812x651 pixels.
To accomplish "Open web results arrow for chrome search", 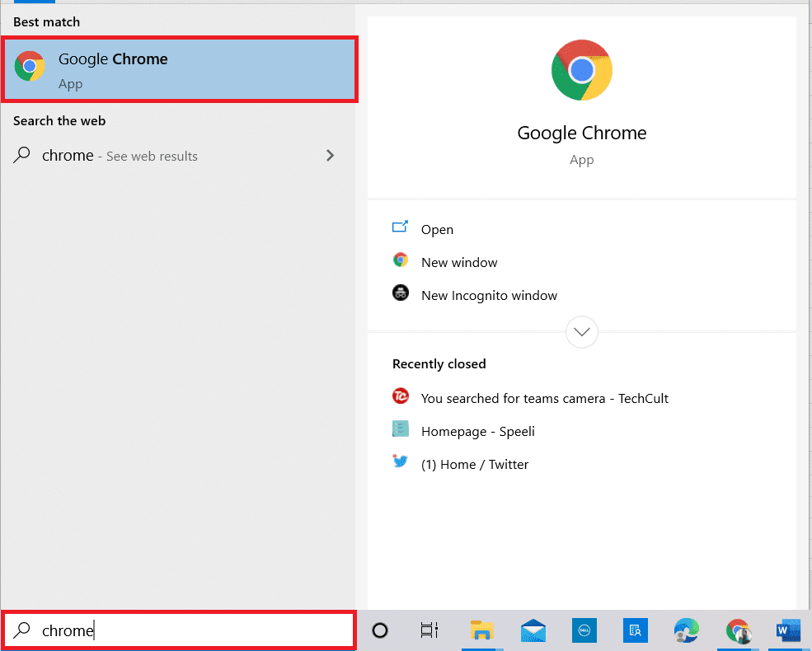I will coord(330,155).
